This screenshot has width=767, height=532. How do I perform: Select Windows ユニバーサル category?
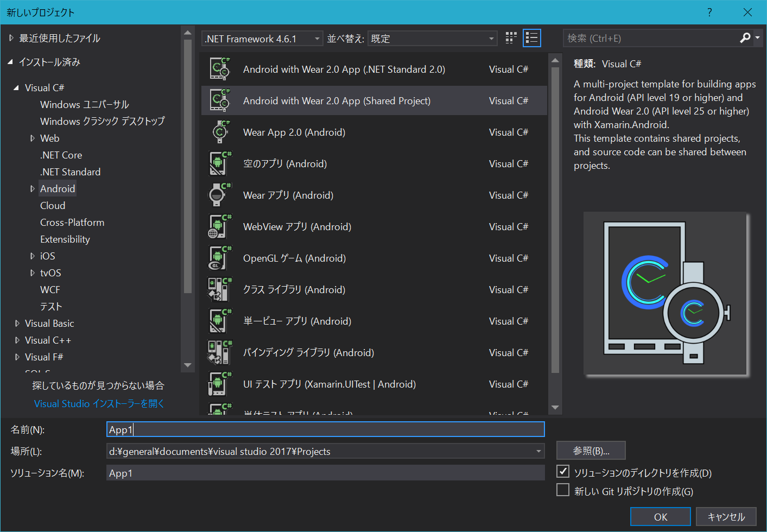(x=84, y=104)
